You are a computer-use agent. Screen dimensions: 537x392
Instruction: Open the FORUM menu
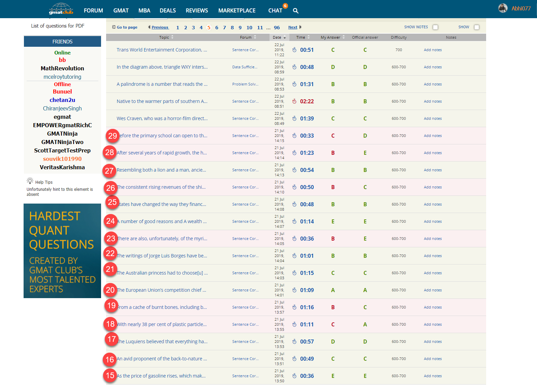point(93,10)
